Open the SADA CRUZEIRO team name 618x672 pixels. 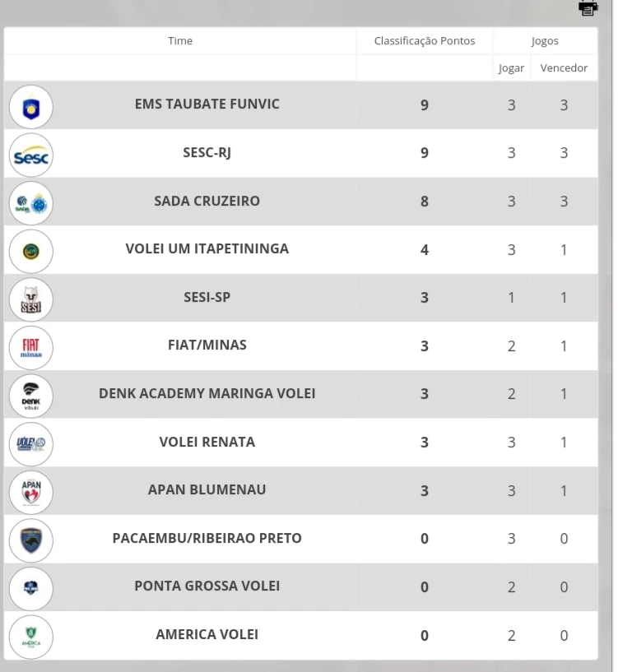[x=207, y=201]
